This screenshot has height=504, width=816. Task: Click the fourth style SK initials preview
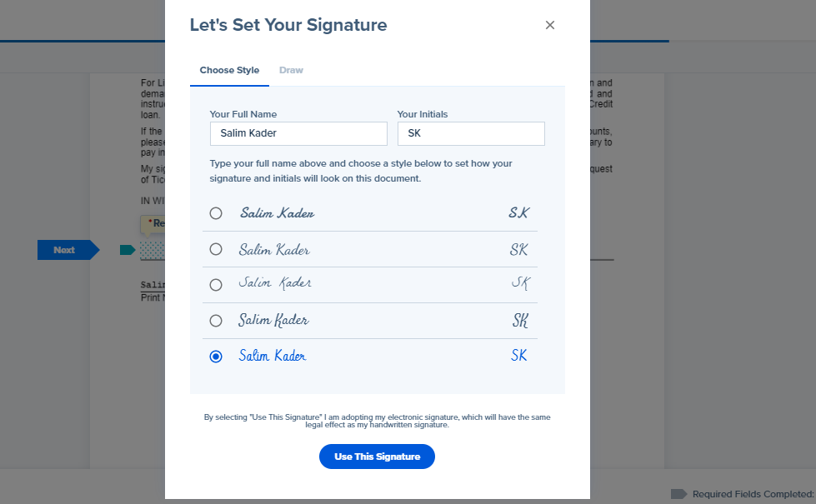pos(520,321)
